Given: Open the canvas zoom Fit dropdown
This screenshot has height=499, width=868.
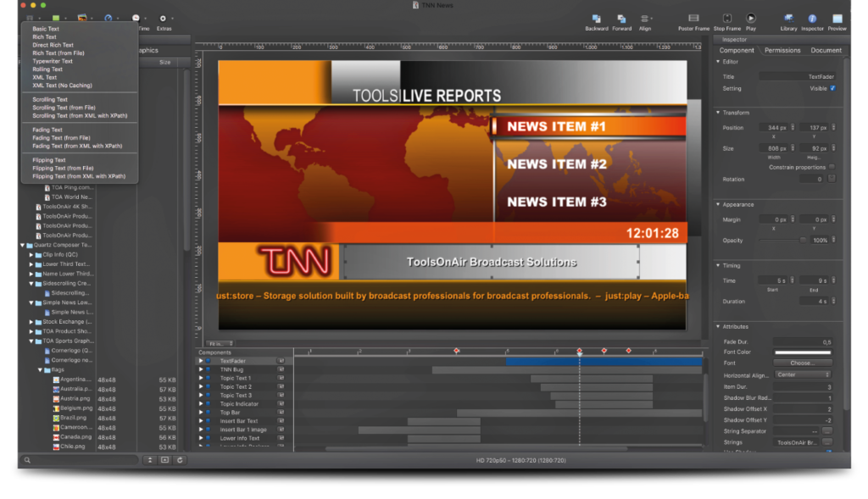Looking at the screenshot, I should coord(221,344).
